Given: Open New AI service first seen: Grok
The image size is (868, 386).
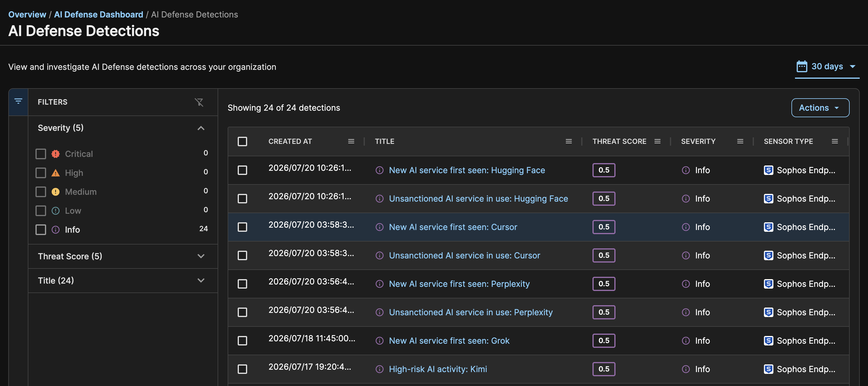Looking at the screenshot, I should (449, 340).
